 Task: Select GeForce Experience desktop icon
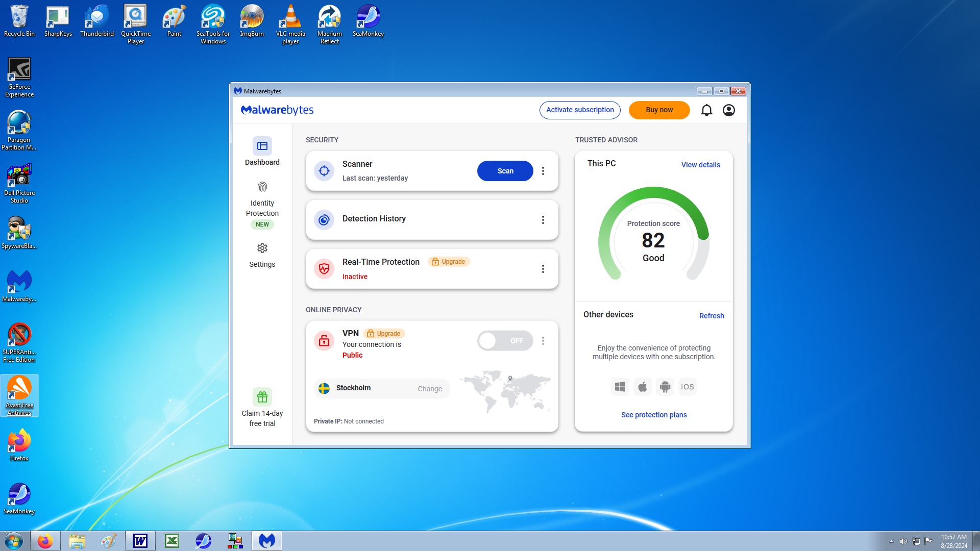click(19, 77)
